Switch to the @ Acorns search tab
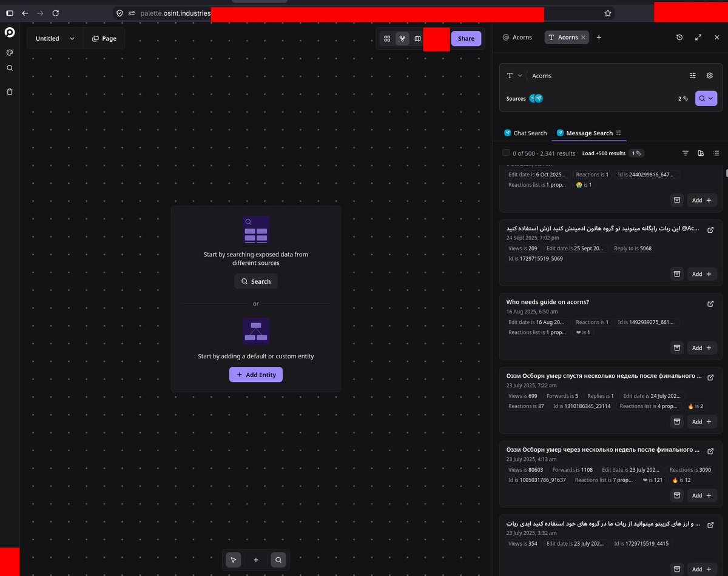Screen dimensions: 728x576 [x=517, y=38]
